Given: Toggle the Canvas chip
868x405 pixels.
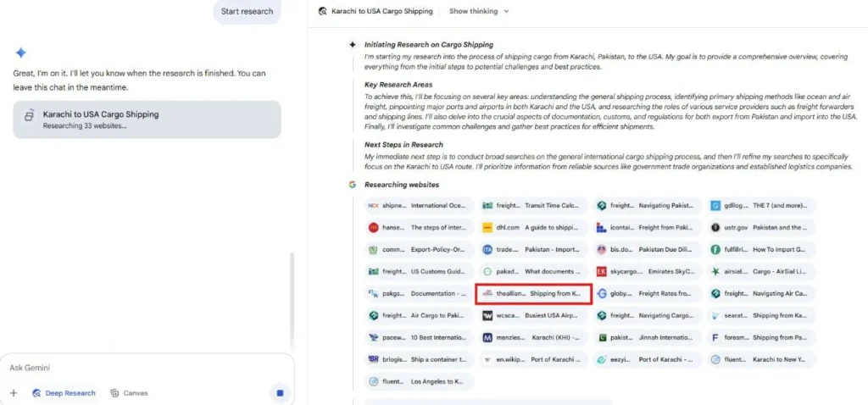Looking at the screenshot, I should pyautogui.click(x=130, y=393).
